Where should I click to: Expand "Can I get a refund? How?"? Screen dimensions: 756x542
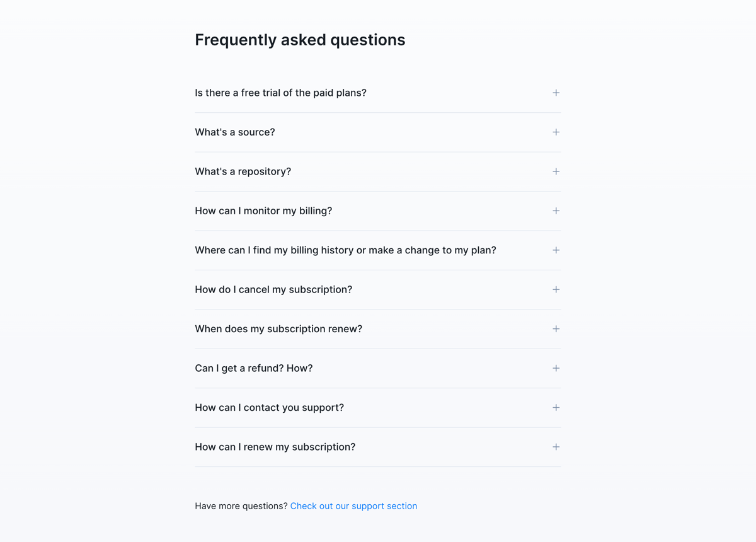pos(254,368)
